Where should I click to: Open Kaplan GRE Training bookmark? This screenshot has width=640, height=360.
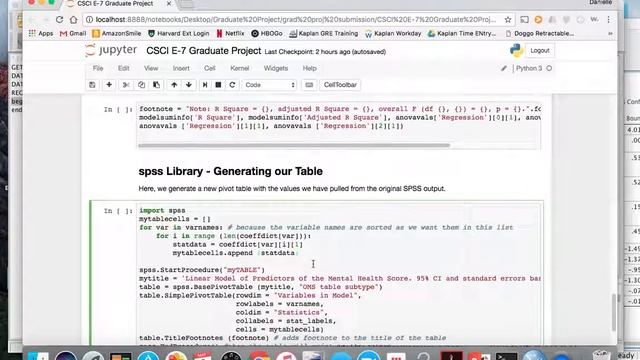pyautogui.click(x=324, y=33)
